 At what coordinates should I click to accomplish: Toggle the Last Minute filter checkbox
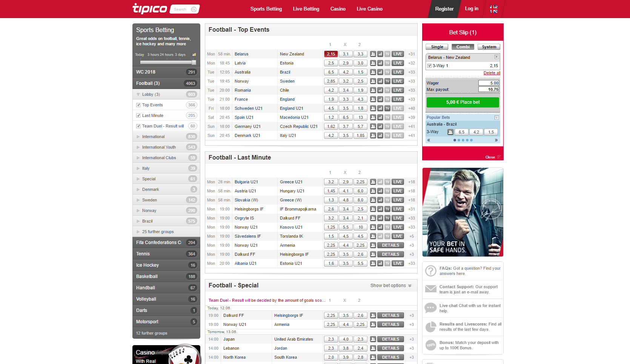tap(138, 115)
